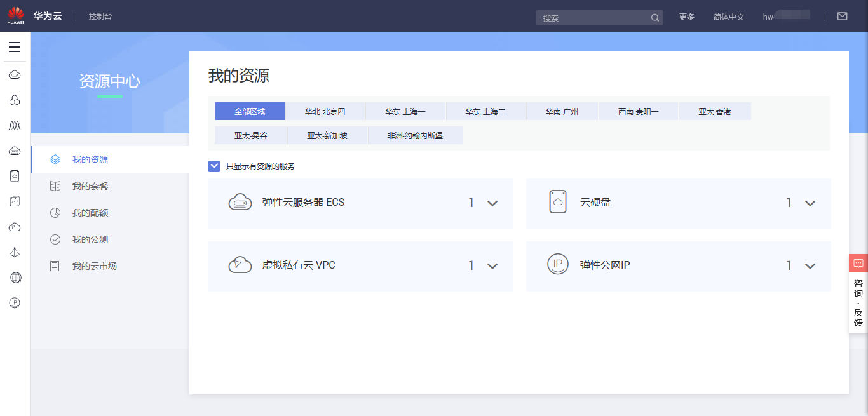This screenshot has width=868, height=416.
Task: Open the hamburger menu in the left rail
Action: 15,47
